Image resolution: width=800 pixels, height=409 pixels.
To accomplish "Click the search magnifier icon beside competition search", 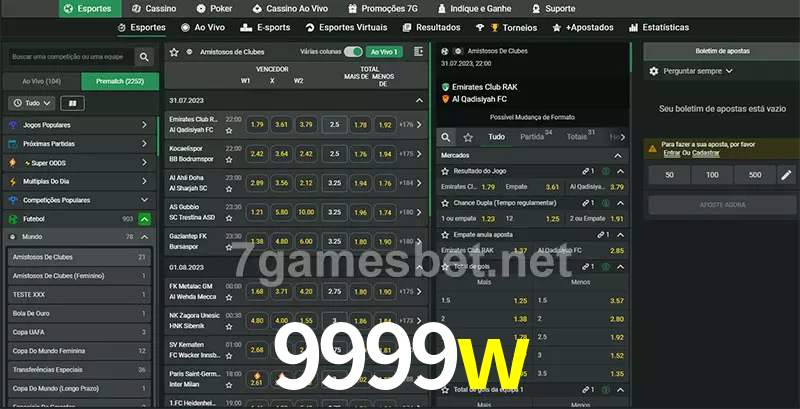I will click(144, 57).
